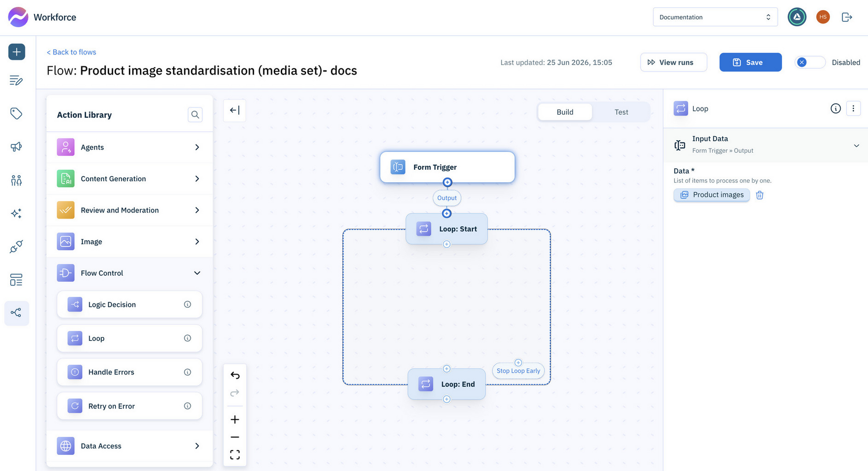Open the megaphone campaigns icon in sidebar

point(16,147)
